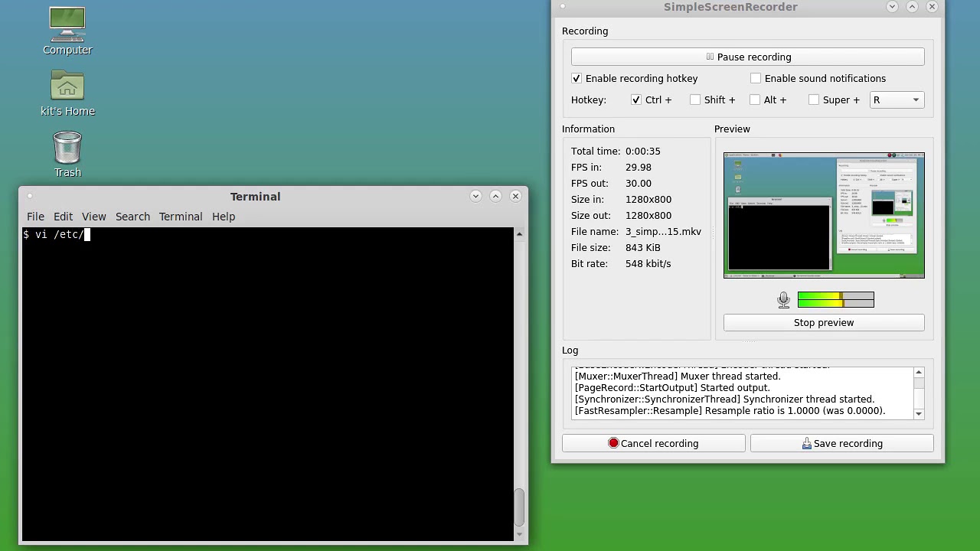Click the FPS in value 29.98
Screen dimensions: 980x551
pyautogui.click(x=639, y=167)
